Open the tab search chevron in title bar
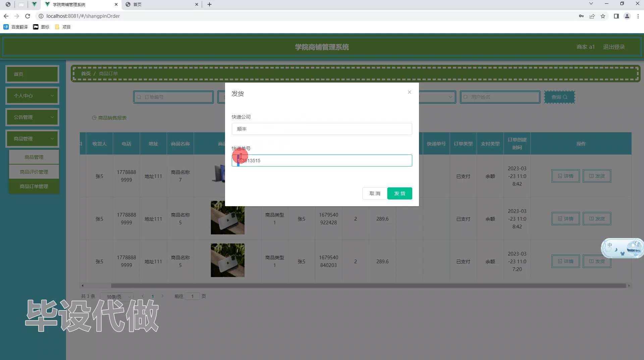Image resolution: width=644 pixels, height=360 pixels. pos(591,4)
